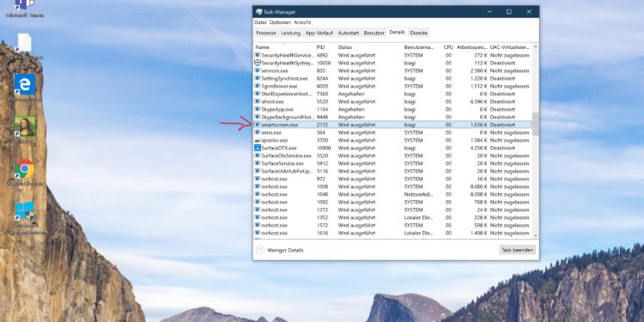Click the SgrmBroker.exe process icon
Image resolution: width=644 pixels, height=322 pixels.
(x=258, y=86)
